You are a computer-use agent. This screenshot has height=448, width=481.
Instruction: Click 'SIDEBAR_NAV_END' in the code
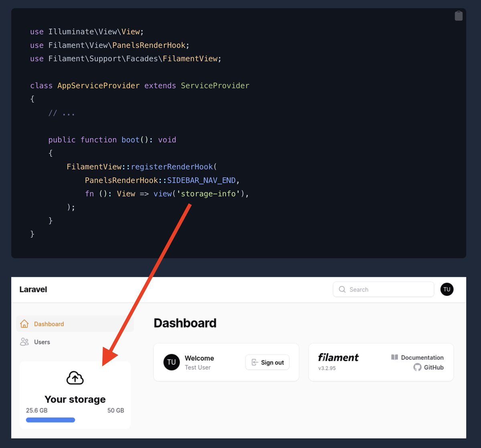pyautogui.click(x=201, y=180)
